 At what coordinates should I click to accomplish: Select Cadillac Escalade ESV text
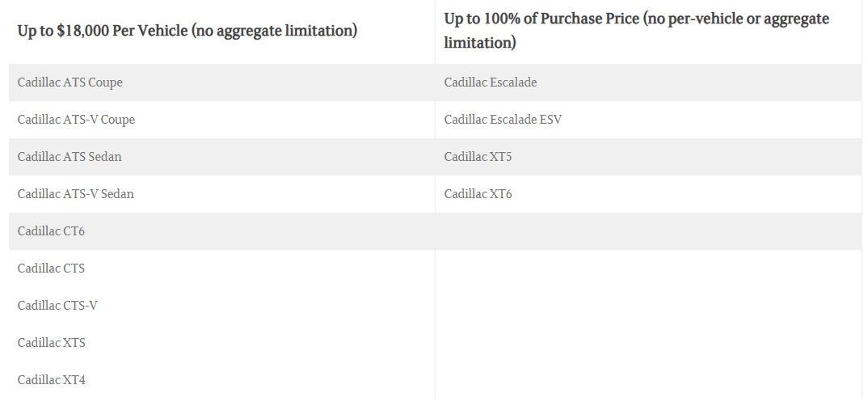tap(503, 120)
